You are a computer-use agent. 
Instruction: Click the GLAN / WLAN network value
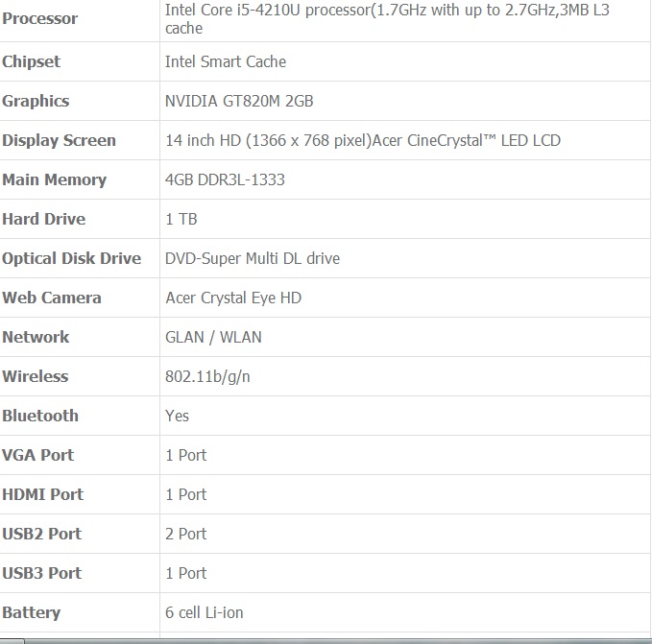coord(213,337)
